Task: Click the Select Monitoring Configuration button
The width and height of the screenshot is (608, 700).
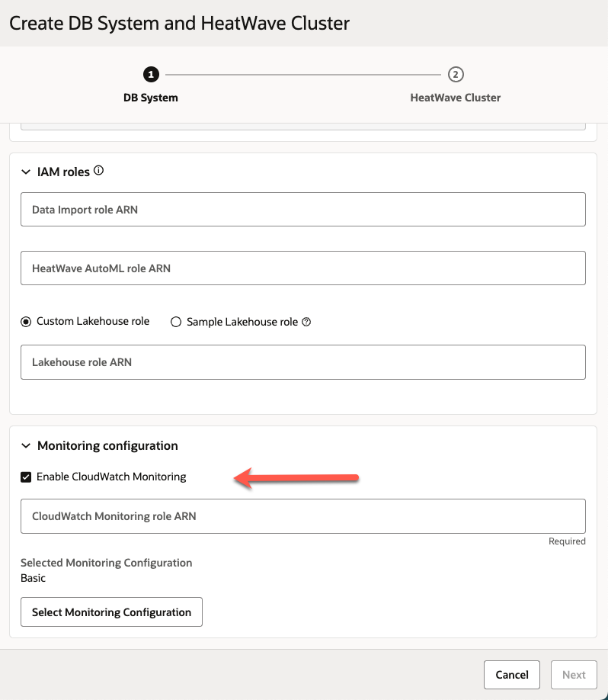Action: [111, 612]
